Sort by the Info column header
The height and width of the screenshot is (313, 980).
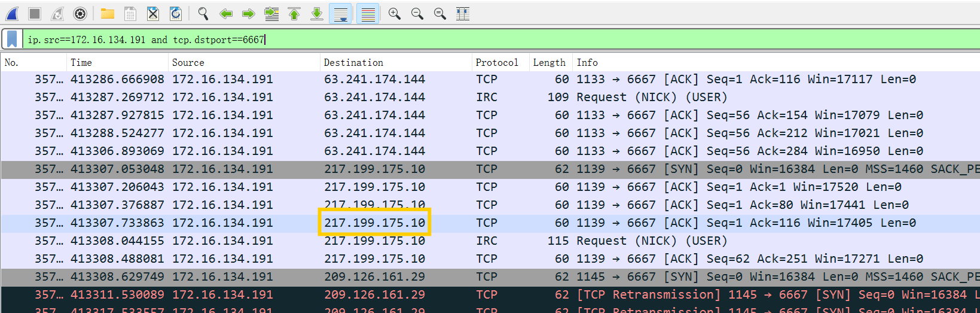pyautogui.click(x=776, y=62)
